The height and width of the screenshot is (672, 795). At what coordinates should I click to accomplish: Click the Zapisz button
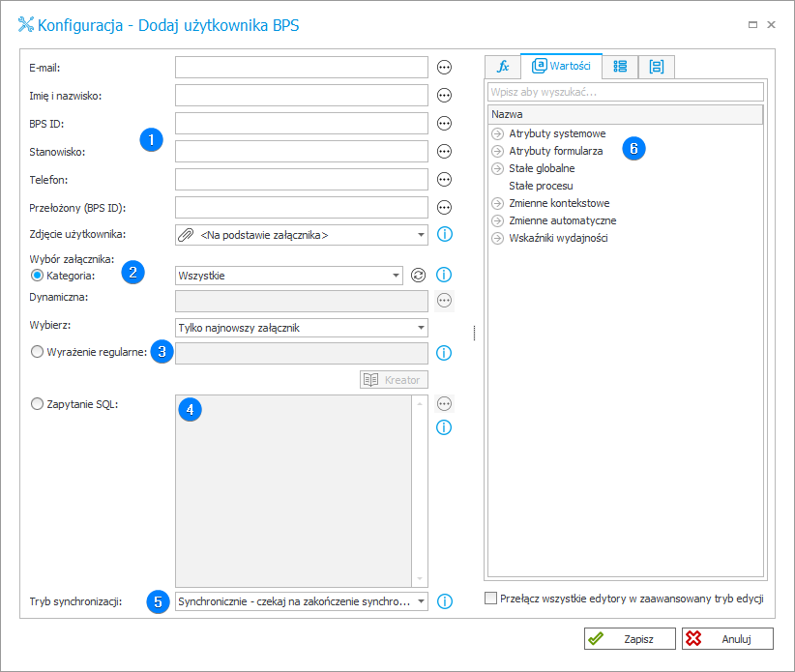coord(630,639)
